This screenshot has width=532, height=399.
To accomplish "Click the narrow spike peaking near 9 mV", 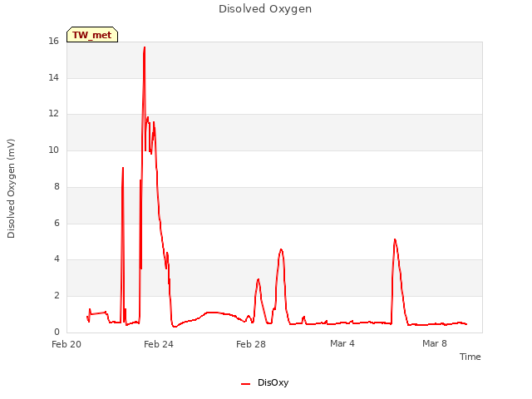I will click(x=123, y=168).
